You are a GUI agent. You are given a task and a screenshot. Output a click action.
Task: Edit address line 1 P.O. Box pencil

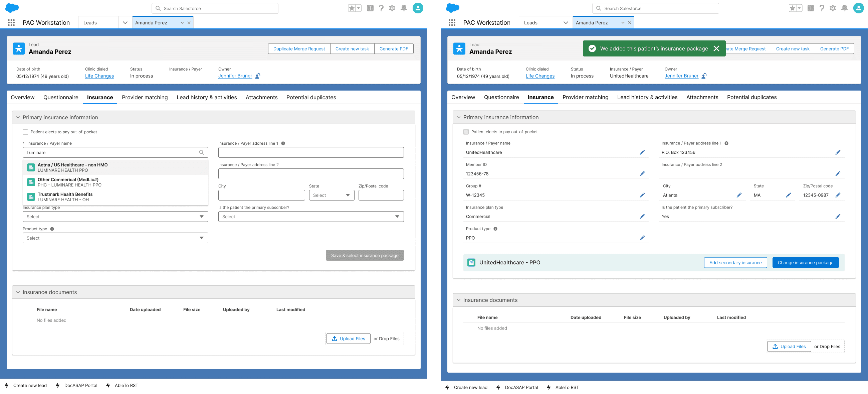point(838,152)
